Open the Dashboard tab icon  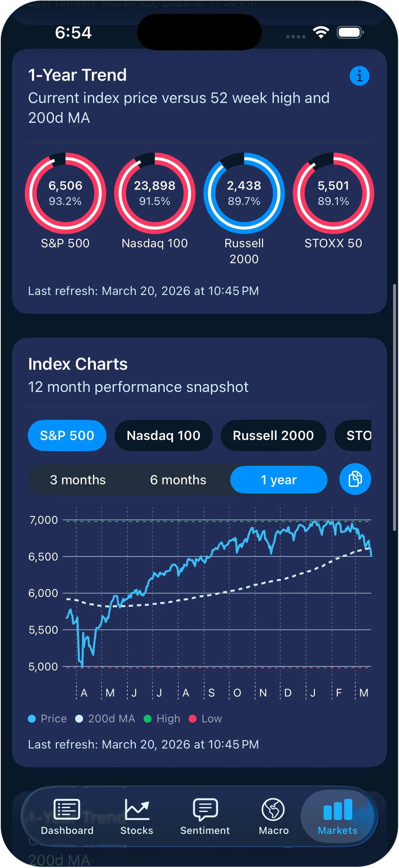(x=67, y=809)
